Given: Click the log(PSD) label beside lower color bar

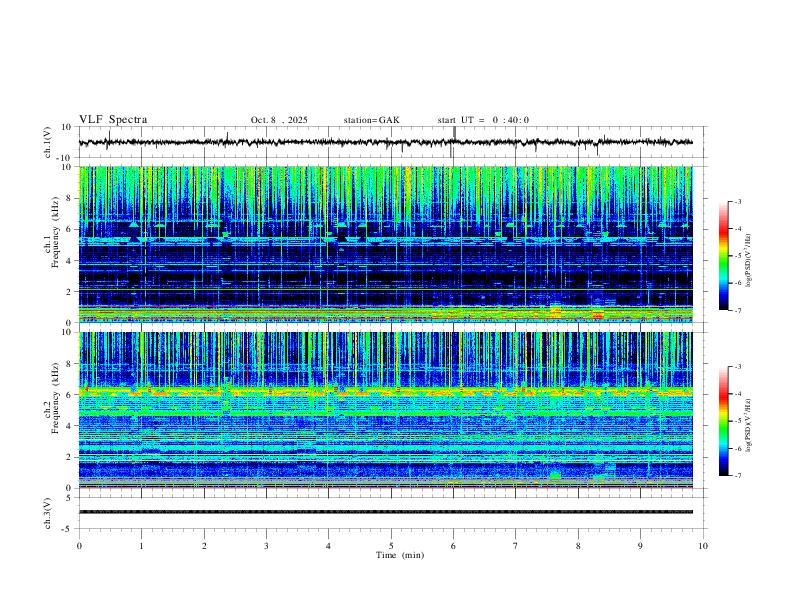Looking at the screenshot, I should (749, 425).
